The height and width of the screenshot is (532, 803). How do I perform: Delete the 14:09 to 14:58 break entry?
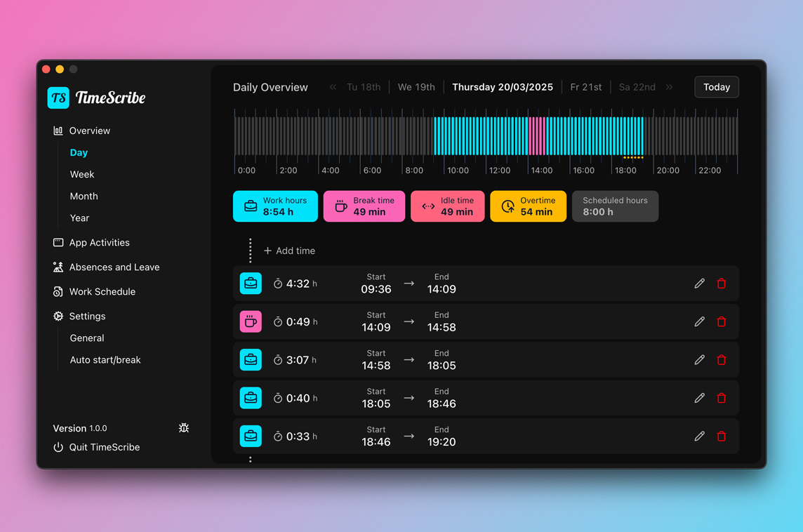pyautogui.click(x=721, y=321)
